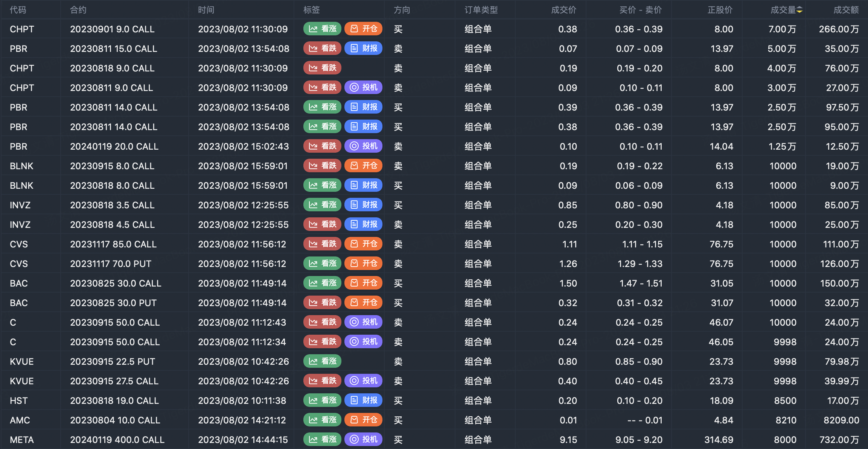Click 看涨 tag in META 20240119 400.0 CALL row
Image resolution: width=868 pixels, height=449 pixels.
(x=322, y=440)
